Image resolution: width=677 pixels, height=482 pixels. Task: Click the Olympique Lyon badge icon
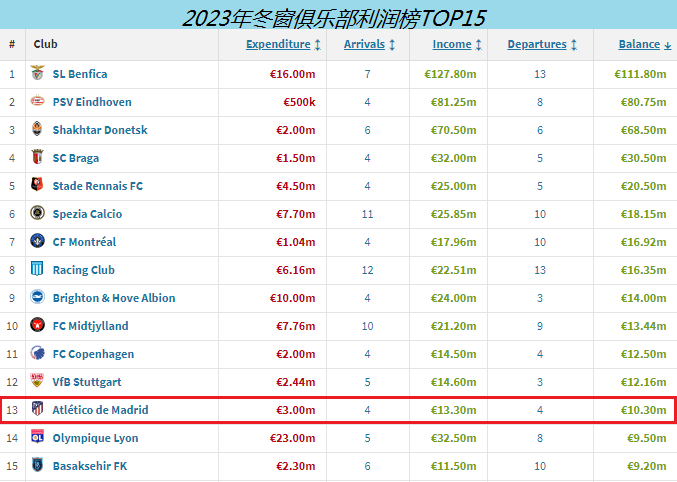pyautogui.click(x=38, y=438)
